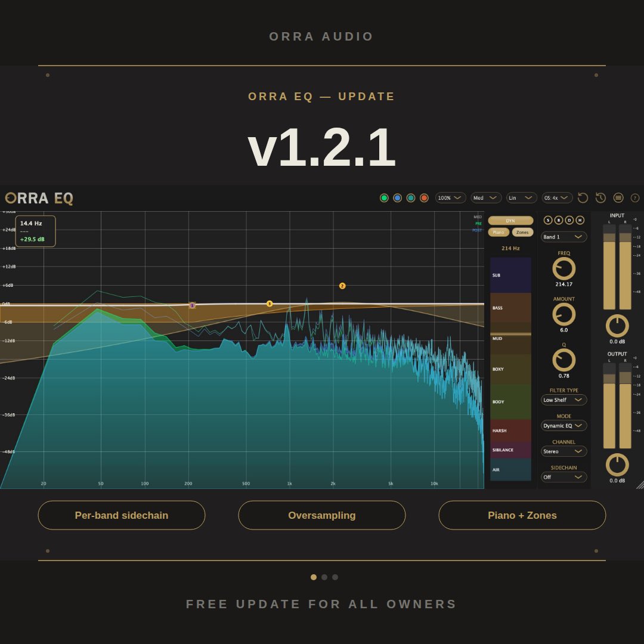This screenshot has height=644, width=644.
Task: Click the PRE analyzer legend label
Action: point(478,224)
